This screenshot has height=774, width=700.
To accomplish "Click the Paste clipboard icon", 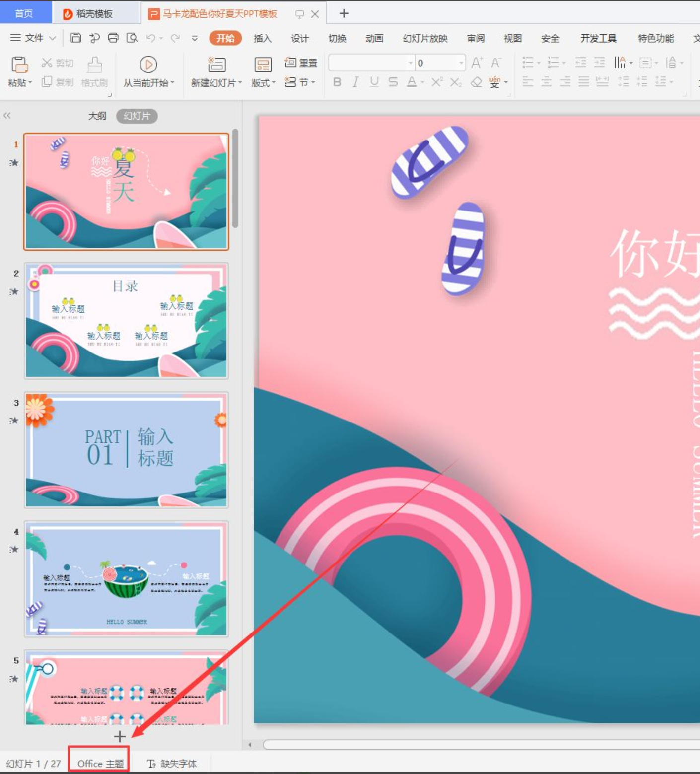I will (19, 65).
